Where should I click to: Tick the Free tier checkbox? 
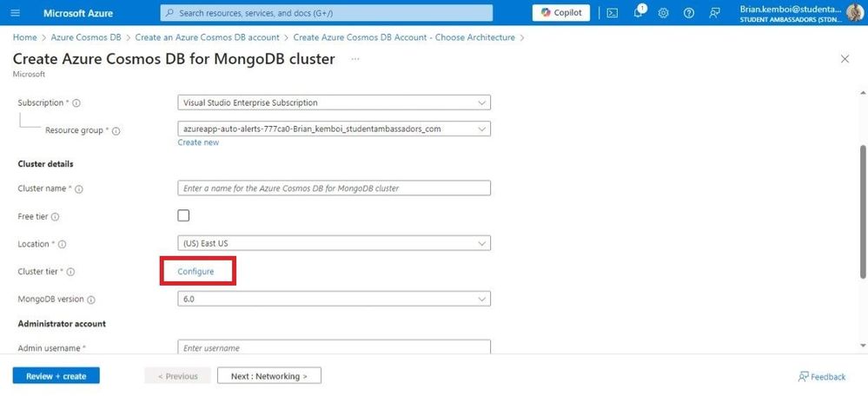(x=183, y=215)
